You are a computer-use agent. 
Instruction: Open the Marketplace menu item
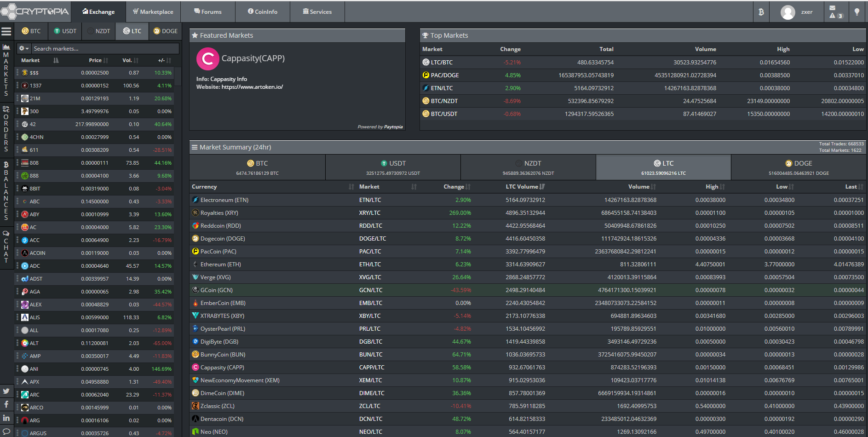point(153,12)
